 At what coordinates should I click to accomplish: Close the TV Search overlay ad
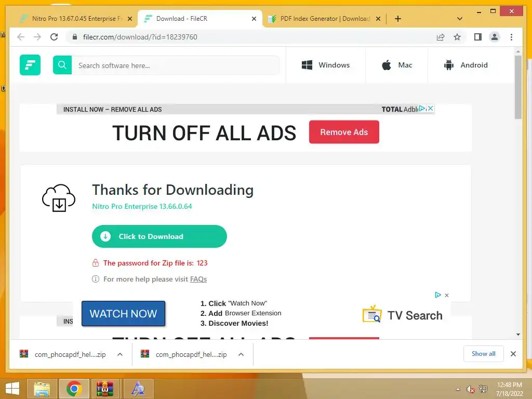(447, 295)
